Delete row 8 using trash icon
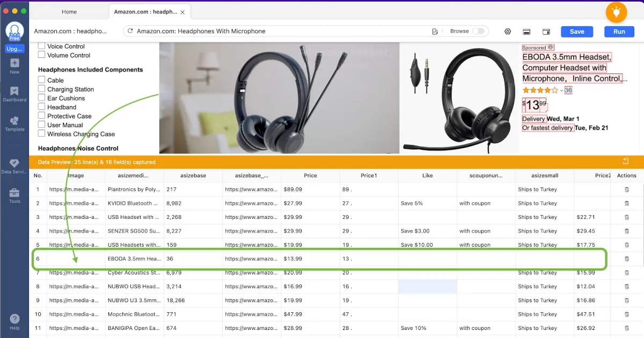The height and width of the screenshot is (338, 644). [626, 286]
